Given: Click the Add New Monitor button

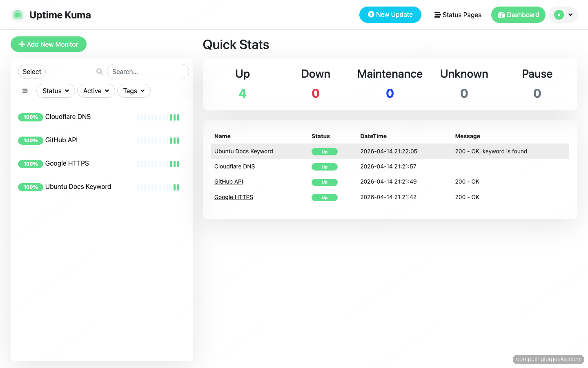Looking at the screenshot, I should [x=48, y=44].
